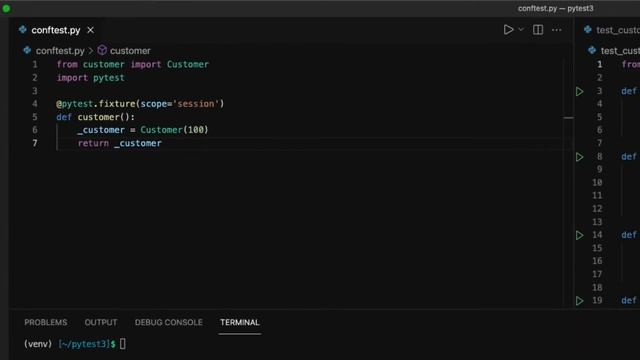Open the run options dropdown arrow
Image resolution: width=640 pixels, height=360 pixels.
[521, 30]
